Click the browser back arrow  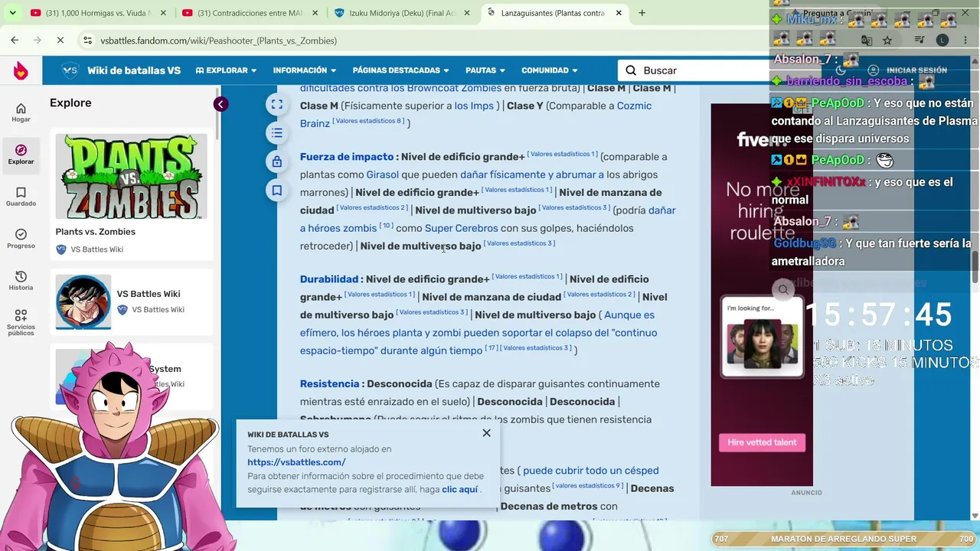15,40
